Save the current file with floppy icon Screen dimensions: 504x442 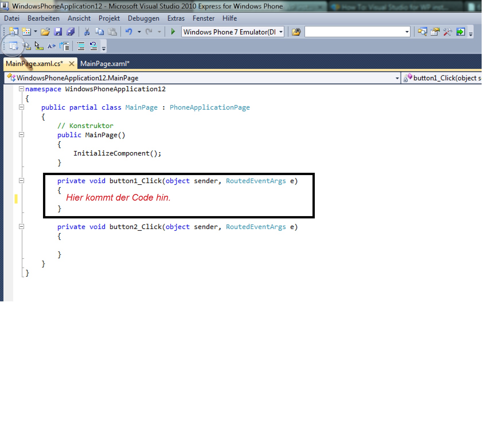click(58, 32)
